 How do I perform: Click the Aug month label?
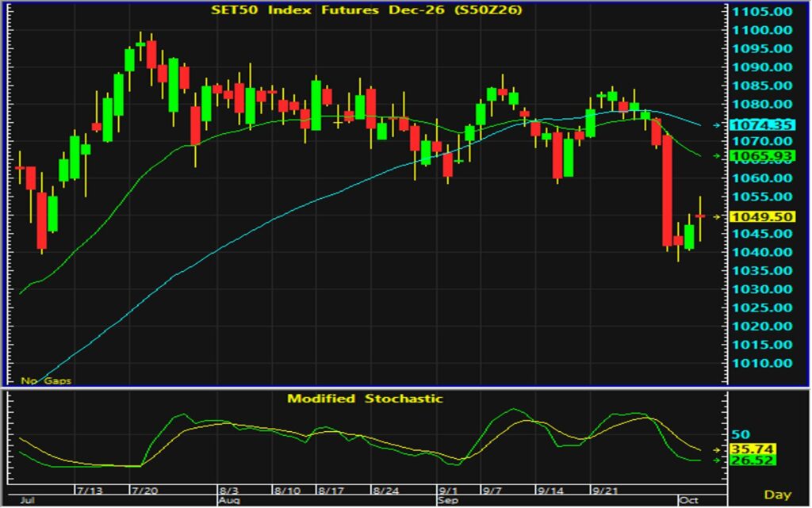[x=229, y=500]
